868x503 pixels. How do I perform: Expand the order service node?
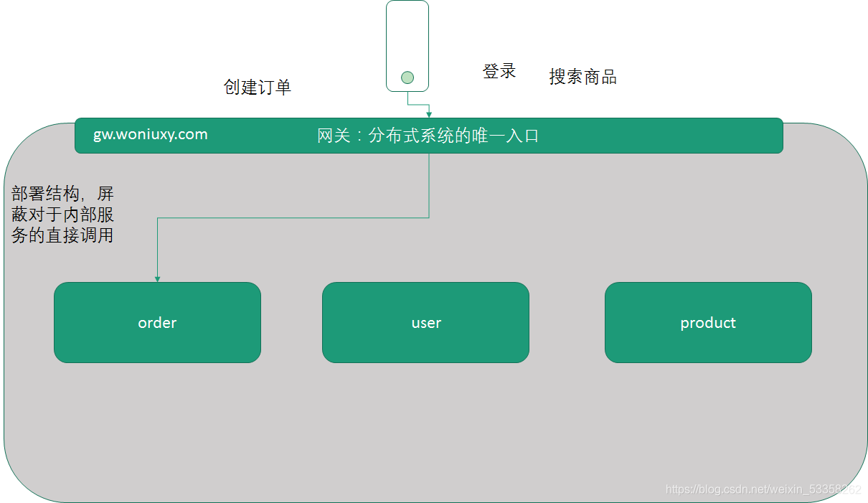157,322
